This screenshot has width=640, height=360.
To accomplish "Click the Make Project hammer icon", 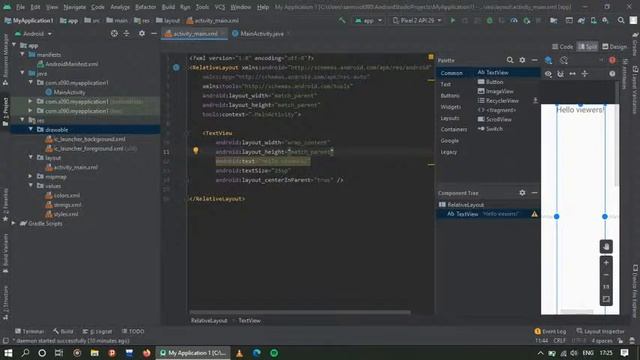I will [342, 20].
